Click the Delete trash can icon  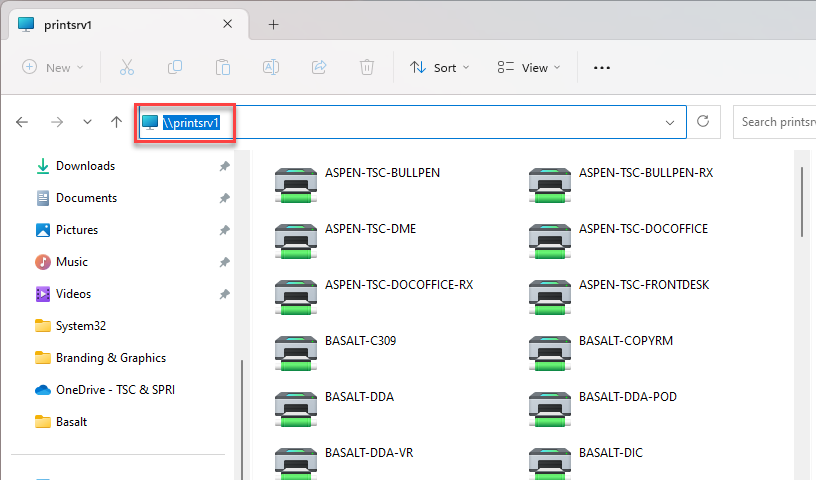coord(367,67)
